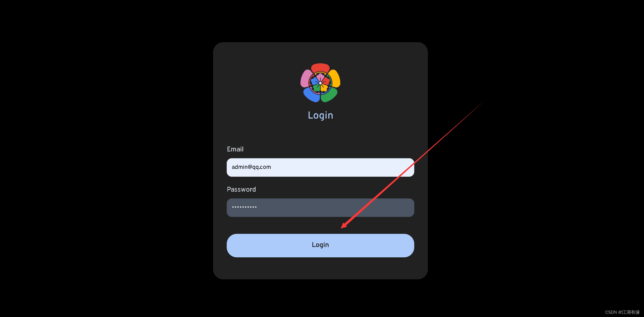644x317 pixels.
Task: Click the admin@qq.com text
Action: [251, 167]
